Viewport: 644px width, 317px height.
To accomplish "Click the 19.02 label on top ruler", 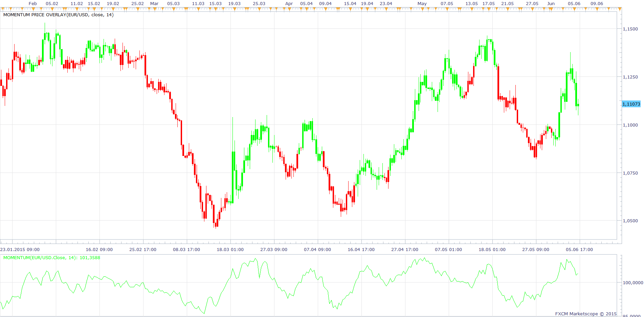I will coord(113,4).
